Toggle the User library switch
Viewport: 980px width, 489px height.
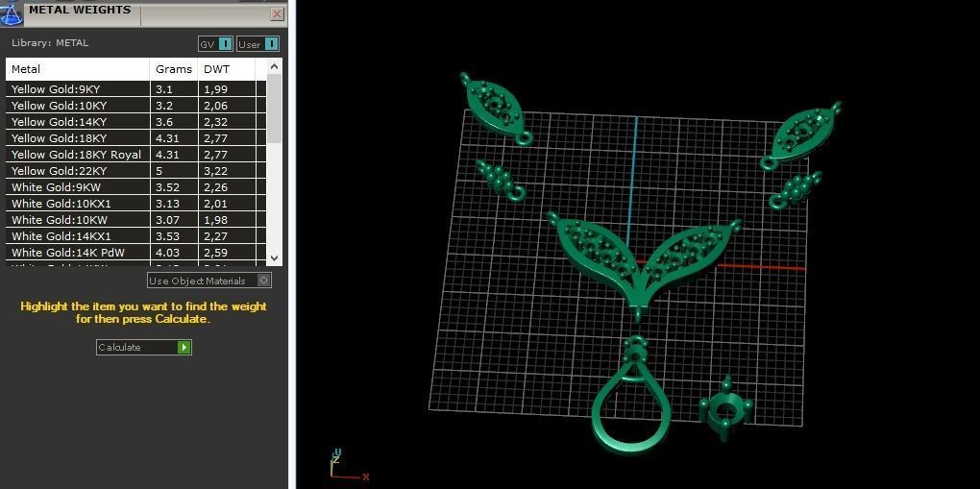click(258, 44)
